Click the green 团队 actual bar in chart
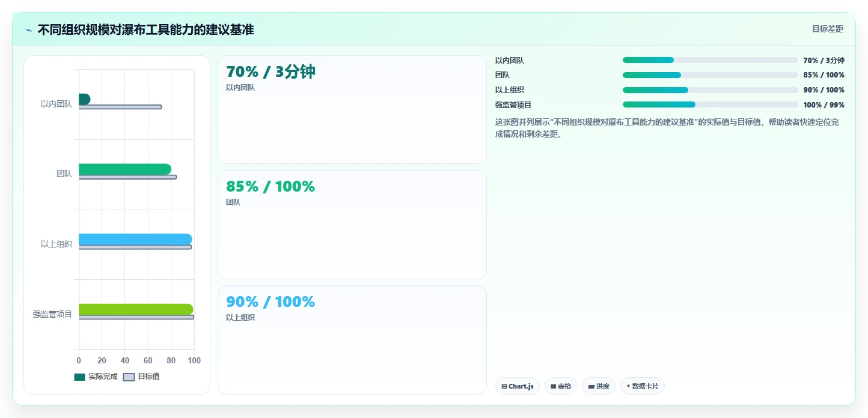 click(124, 169)
